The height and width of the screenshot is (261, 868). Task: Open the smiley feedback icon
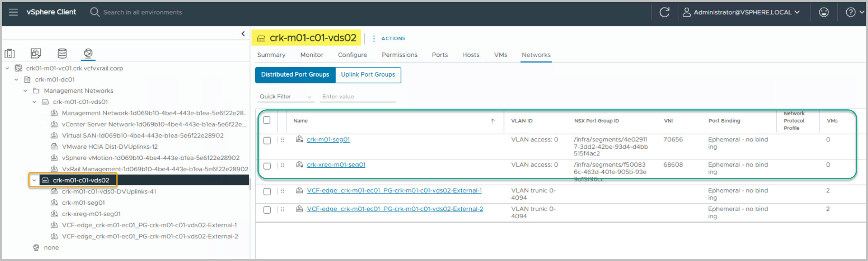[x=824, y=12]
